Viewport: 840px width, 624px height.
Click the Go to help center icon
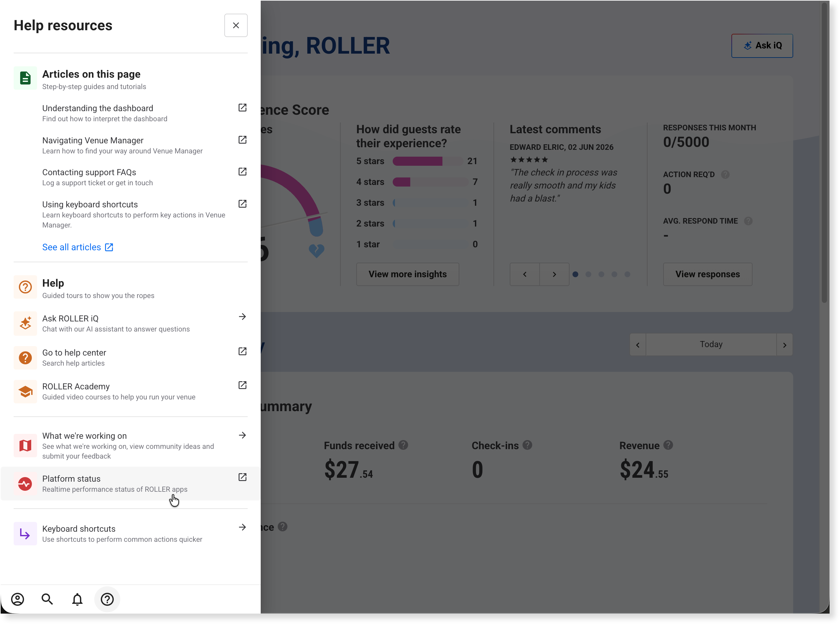coord(25,357)
